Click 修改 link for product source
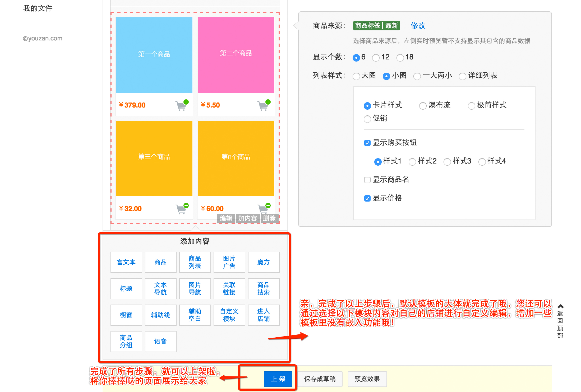This screenshot has height=392, width=581. click(x=418, y=26)
